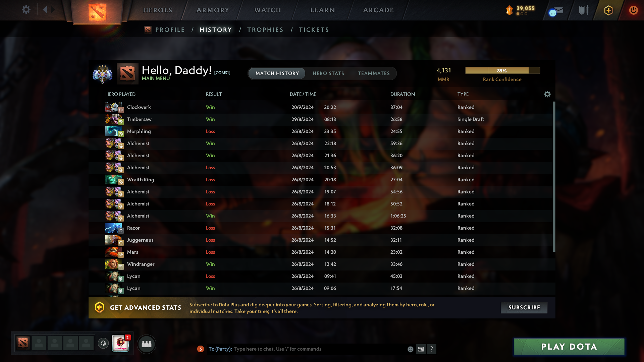Switch to the Hero Stats tab
Screen dimensions: 644x362
pyautogui.click(x=328, y=73)
